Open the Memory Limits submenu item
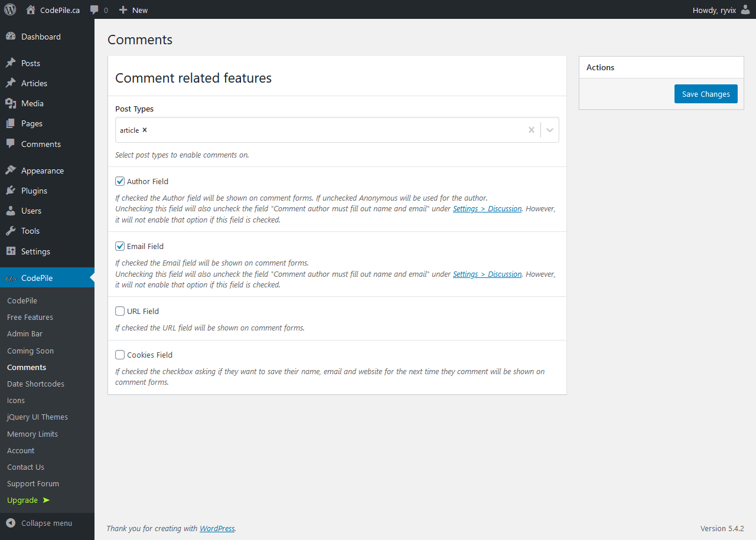Viewport: 756px width, 540px height. [32, 434]
